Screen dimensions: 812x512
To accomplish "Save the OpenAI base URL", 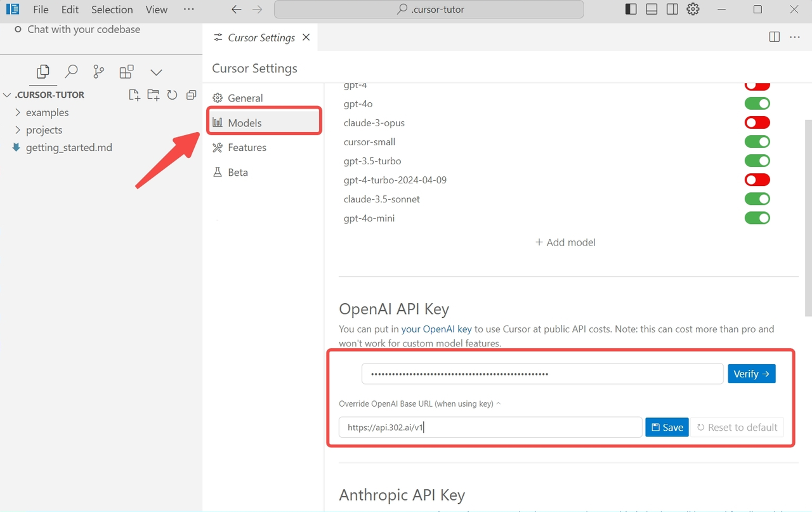I will (667, 427).
